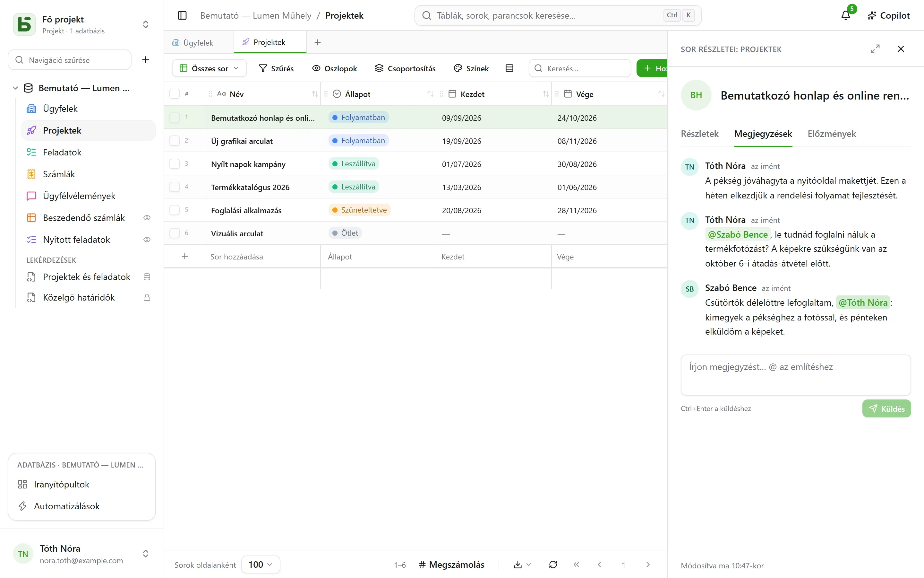Switch to the Előzmények tab
This screenshot has width=924, height=578.
[832, 134]
